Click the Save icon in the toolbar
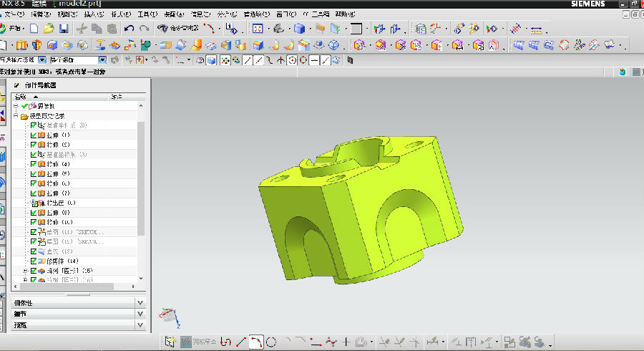 [64, 29]
